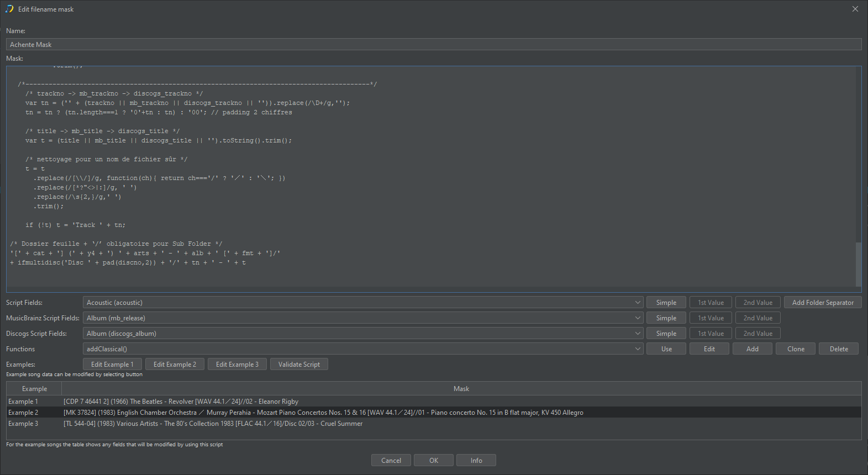
Task: Click Validate Script button
Action: (x=299, y=365)
